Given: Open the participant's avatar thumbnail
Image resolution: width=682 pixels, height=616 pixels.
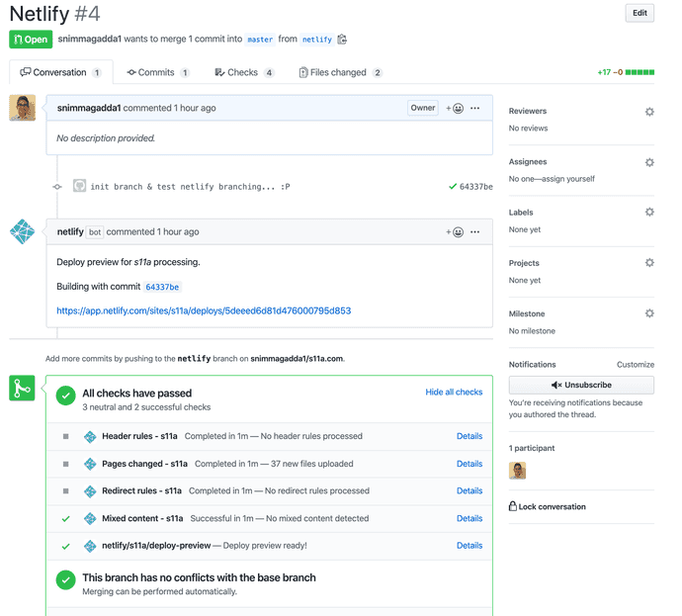Looking at the screenshot, I should 517,471.
